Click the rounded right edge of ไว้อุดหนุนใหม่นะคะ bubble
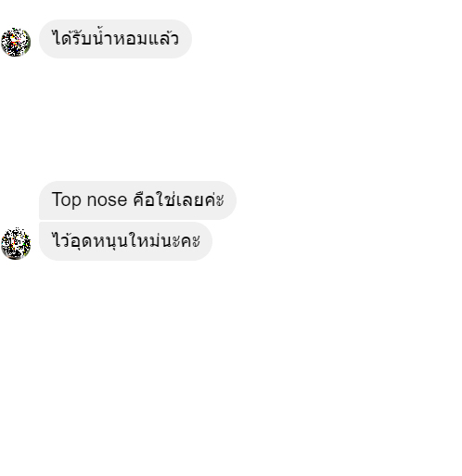The image size is (462, 476). 206,241
